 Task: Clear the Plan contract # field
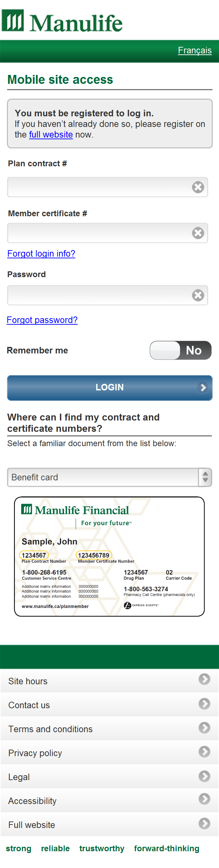pyautogui.click(x=198, y=187)
